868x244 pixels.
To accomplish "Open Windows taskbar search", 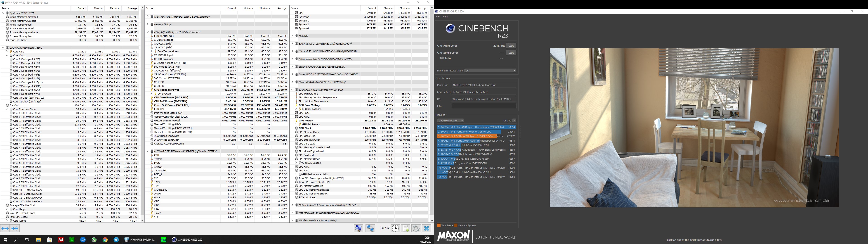I will [16, 240].
